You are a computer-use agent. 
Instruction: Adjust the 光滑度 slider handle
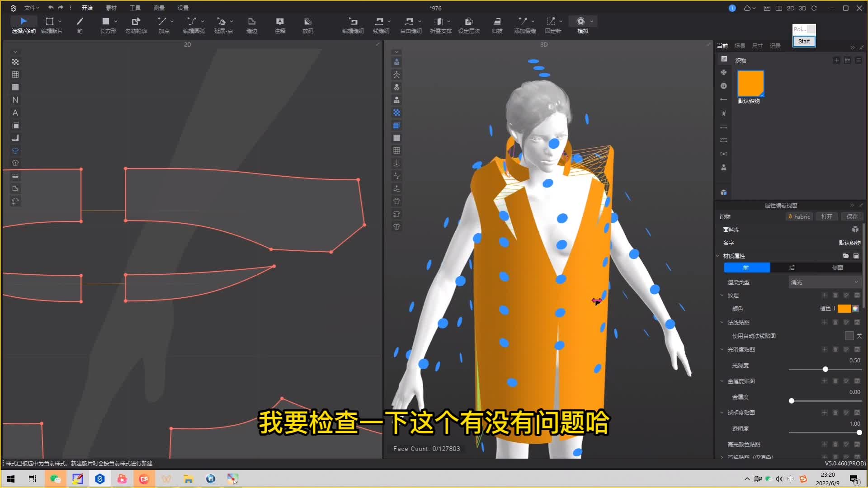tap(826, 369)
